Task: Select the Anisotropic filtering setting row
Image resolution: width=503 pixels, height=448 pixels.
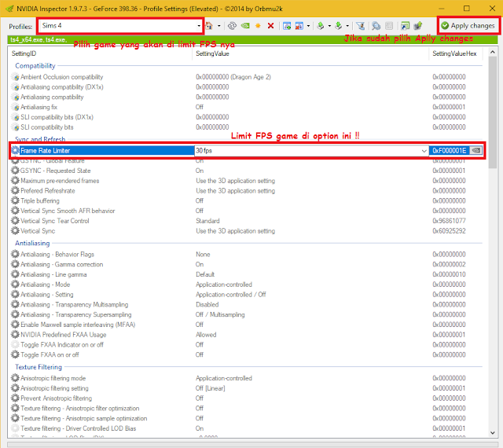Action: coord(246,388)
